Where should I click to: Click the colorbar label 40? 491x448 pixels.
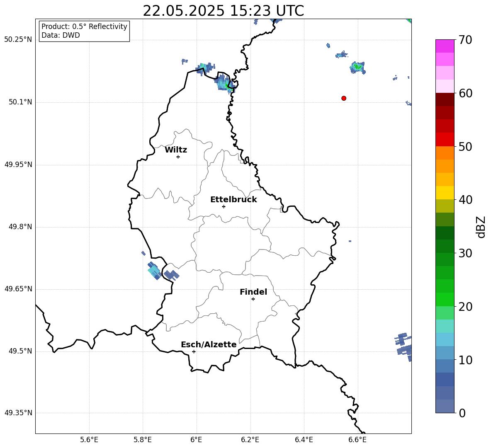coord(465,200)
